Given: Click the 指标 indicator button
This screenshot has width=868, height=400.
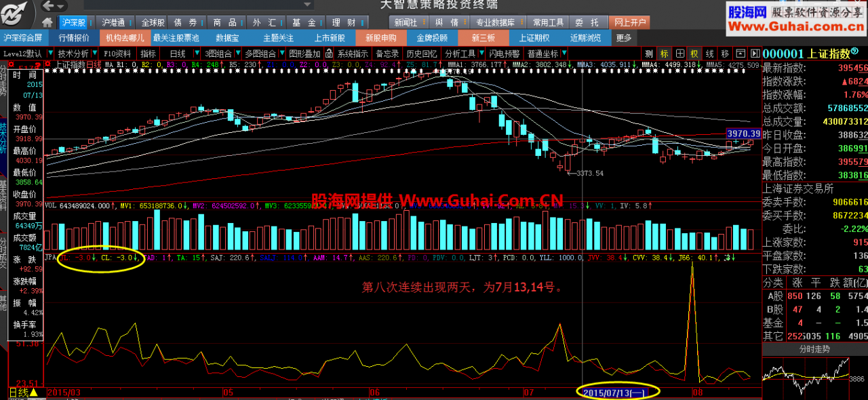Looking at the screenshot, I should (149, 54).
